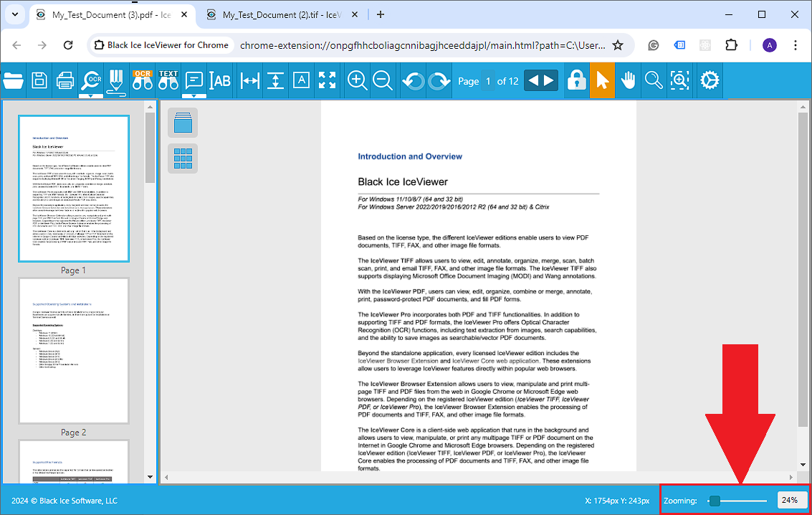812x515 pixels.
Task: Click the thumbnail panel scroll down arrow
Action: (x=151, y=477)
